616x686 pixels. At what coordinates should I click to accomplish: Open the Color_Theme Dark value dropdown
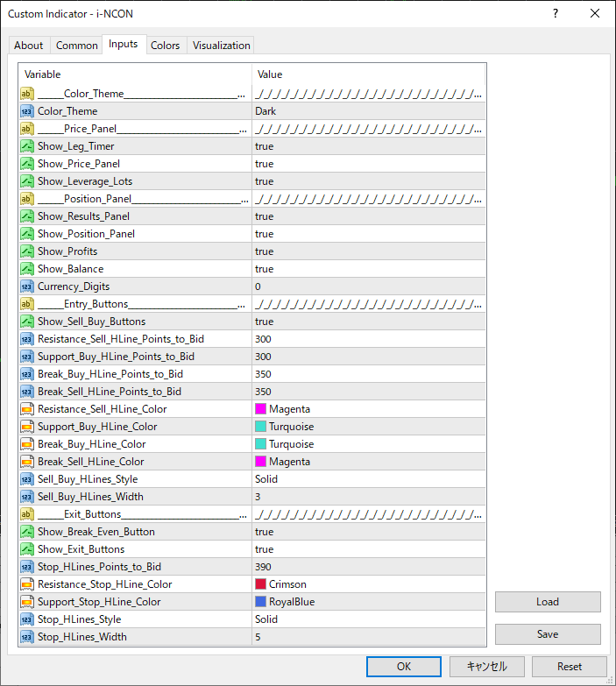369,111
